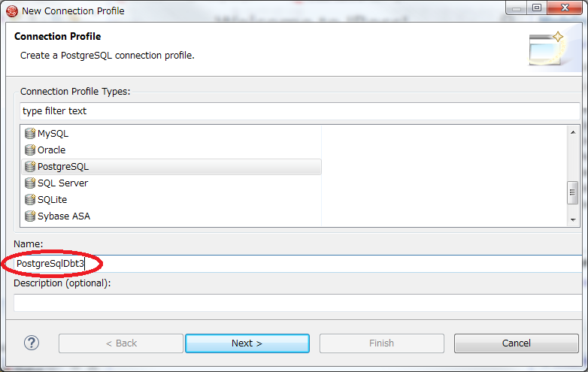Viewport: 588px width, 372px height.
Task: Click the red application icon in the title bar
Action: [11, 11]
